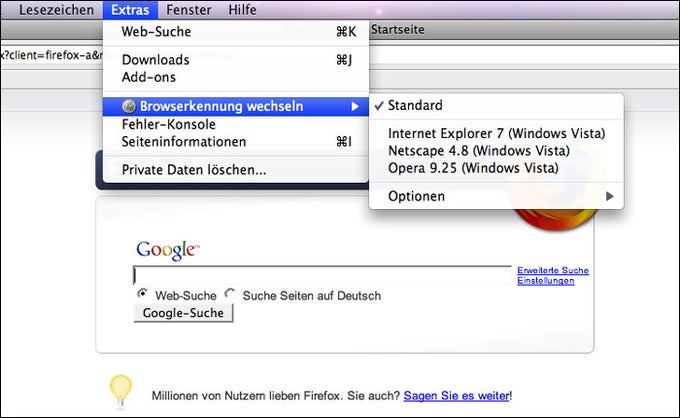Focus the Google search input field
The width and height of the screenshot is (680, 418).
click(322, 276)
